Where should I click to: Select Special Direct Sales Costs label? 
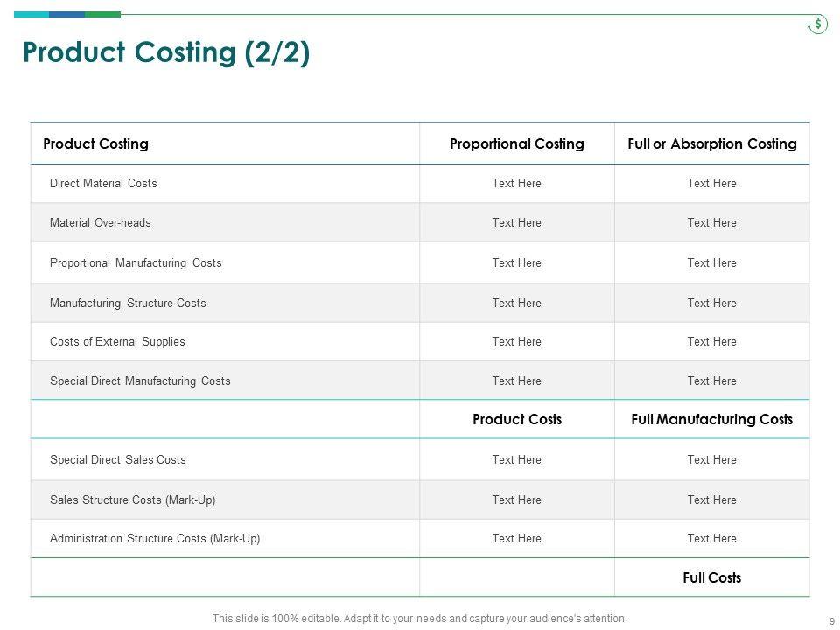pyautogui.click(x=118, y=460)
